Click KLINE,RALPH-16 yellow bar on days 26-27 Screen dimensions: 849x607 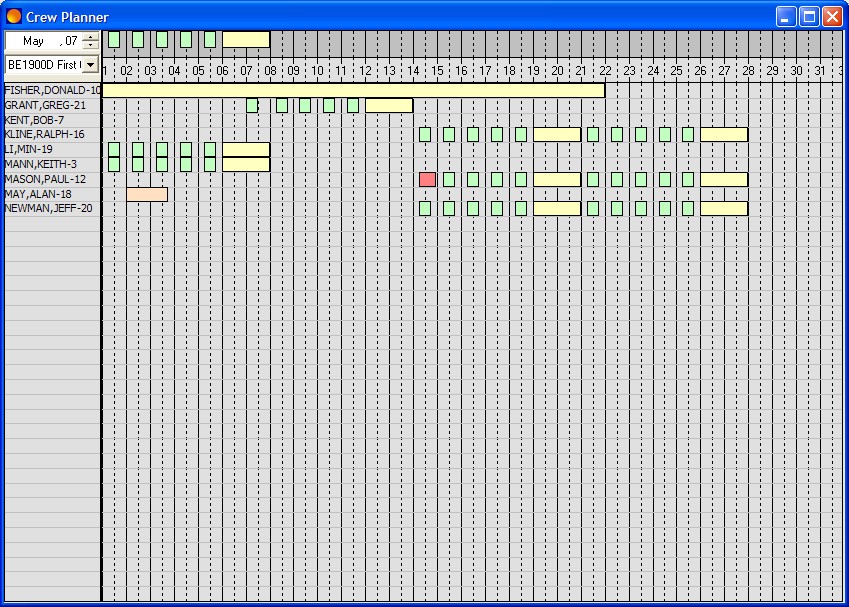click(x=724, y=134)
